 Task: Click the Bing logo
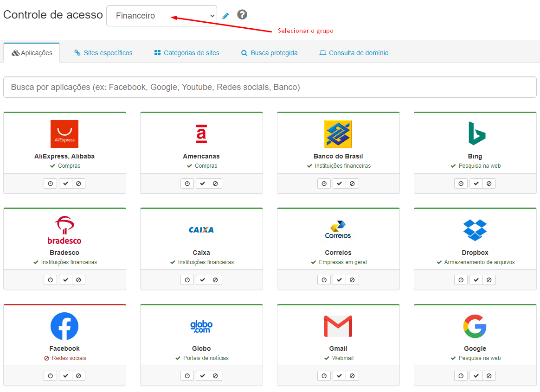tap(477, 133)
